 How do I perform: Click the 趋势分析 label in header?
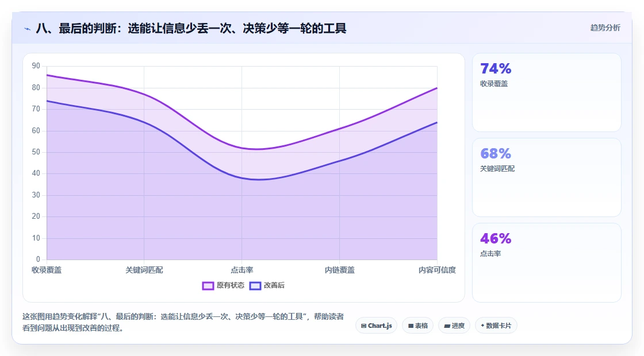click(605, 28)
